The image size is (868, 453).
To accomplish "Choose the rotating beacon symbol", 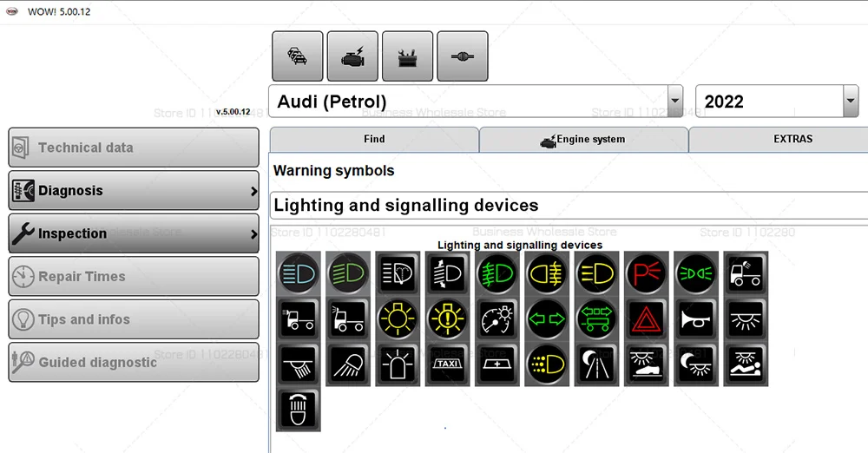I will (398, 364).
